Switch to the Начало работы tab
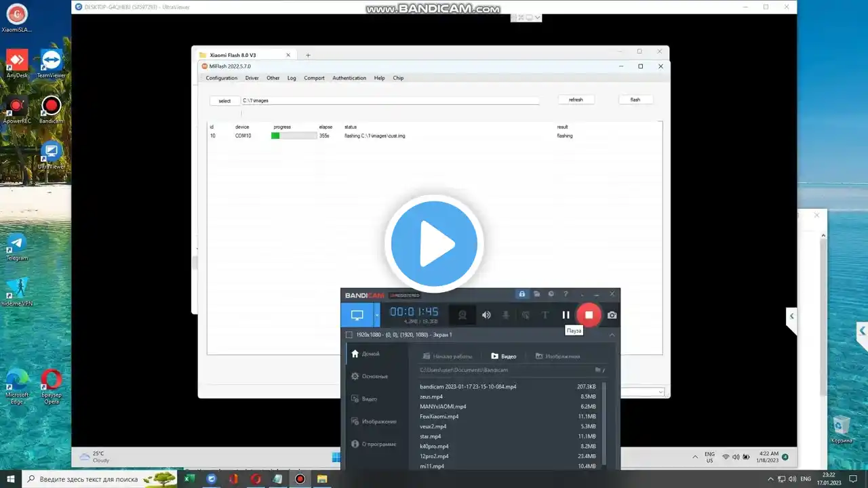 pyautogui.click(x=447, y=356)
